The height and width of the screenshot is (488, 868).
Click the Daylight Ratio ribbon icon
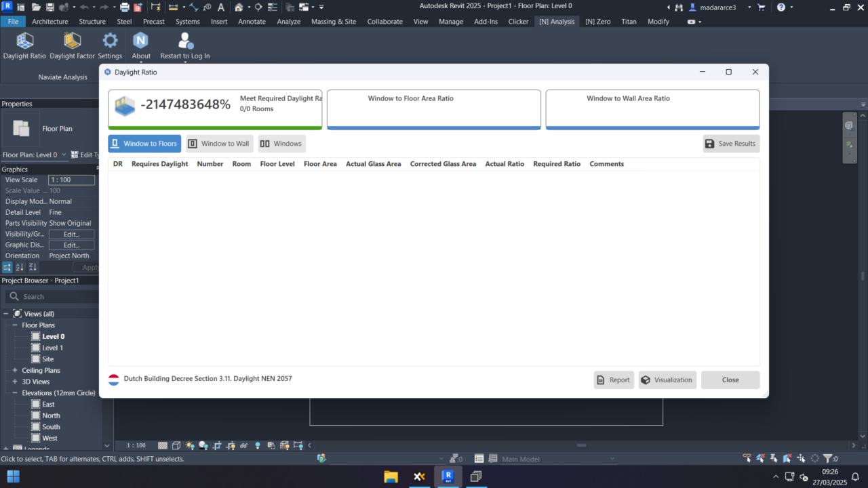[25, 41]
